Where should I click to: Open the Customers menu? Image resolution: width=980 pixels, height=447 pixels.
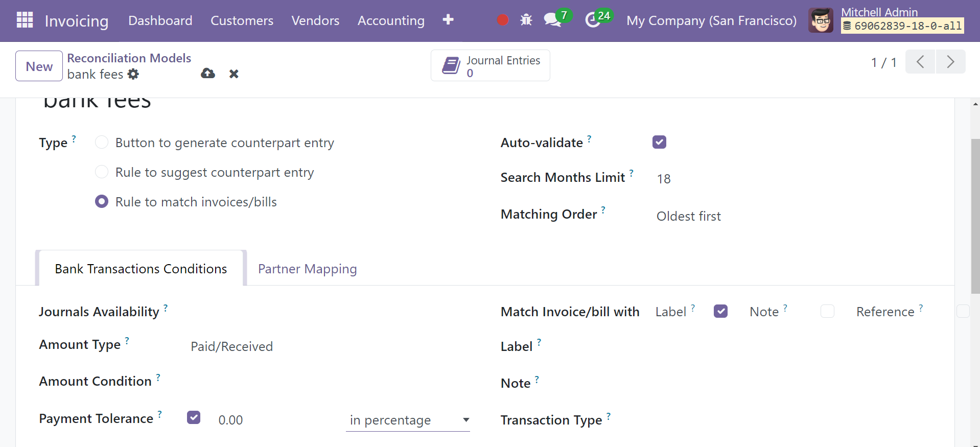point(242,20)
